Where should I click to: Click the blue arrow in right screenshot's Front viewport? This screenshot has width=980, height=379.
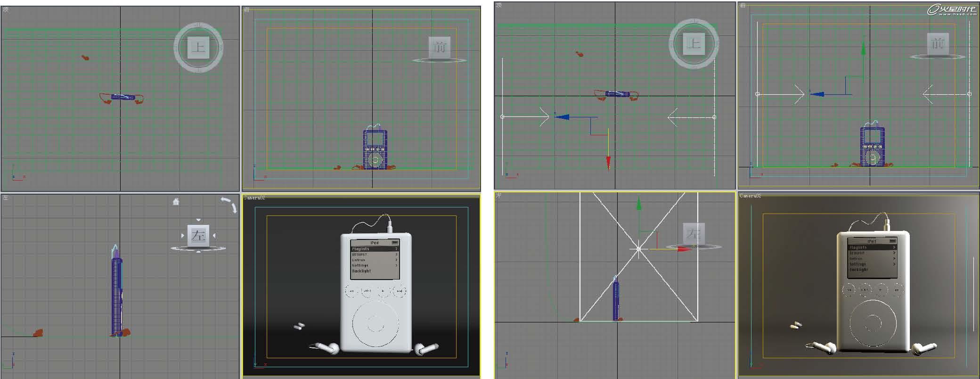[x=817, y=94]
